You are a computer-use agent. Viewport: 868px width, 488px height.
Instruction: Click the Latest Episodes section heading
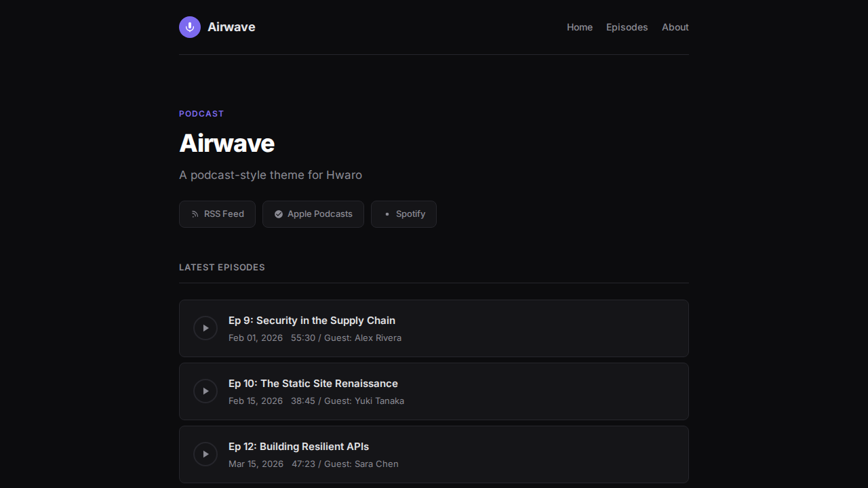pos(222,267)
